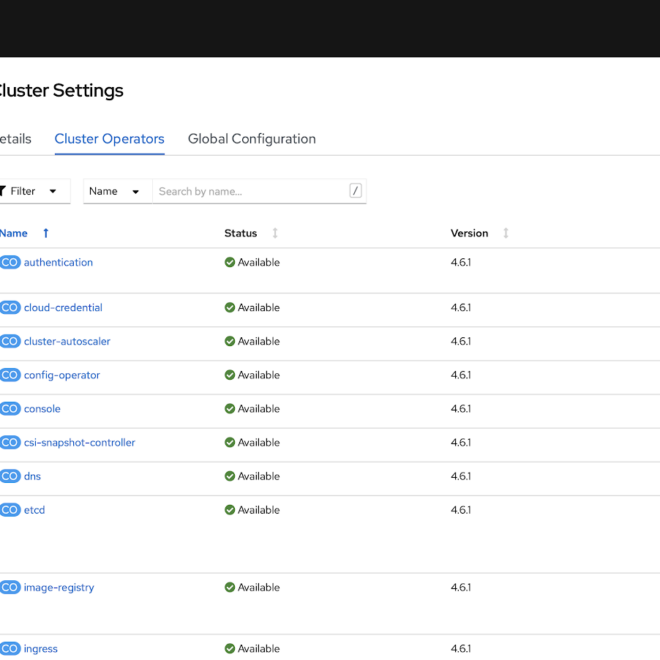Click the CO badge beside config-operator
Viewport: 660px width, 660px height.
click(x=10, y=375)
